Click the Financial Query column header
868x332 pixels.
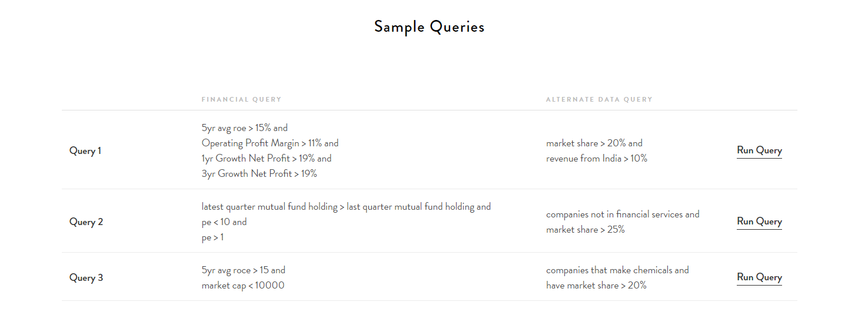[241, 99]
